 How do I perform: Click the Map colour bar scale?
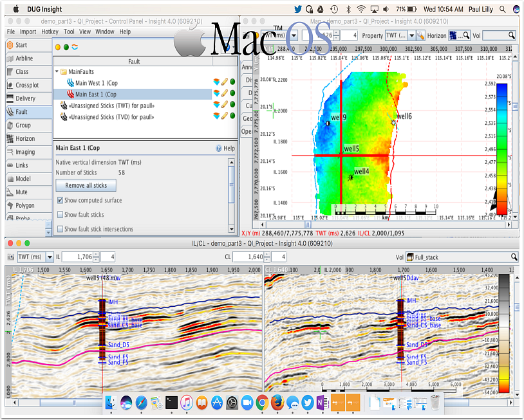coord(501,149)
